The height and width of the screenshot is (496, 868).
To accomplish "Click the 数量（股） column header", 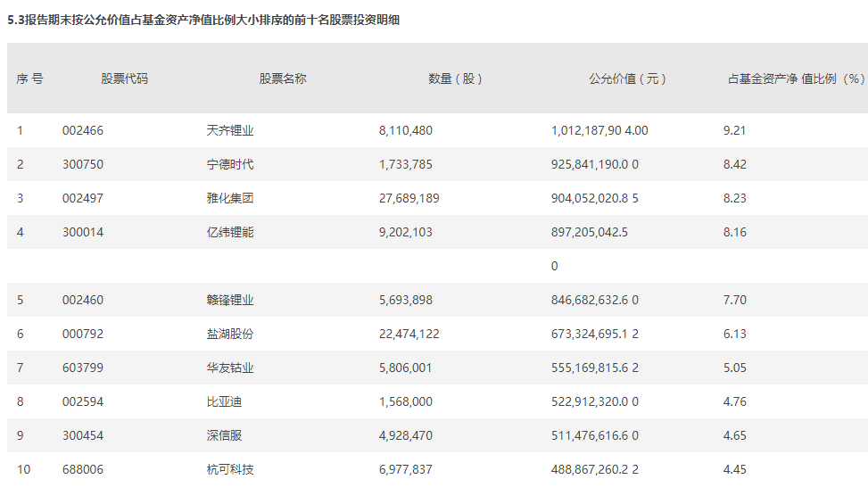I will (455, 79).
